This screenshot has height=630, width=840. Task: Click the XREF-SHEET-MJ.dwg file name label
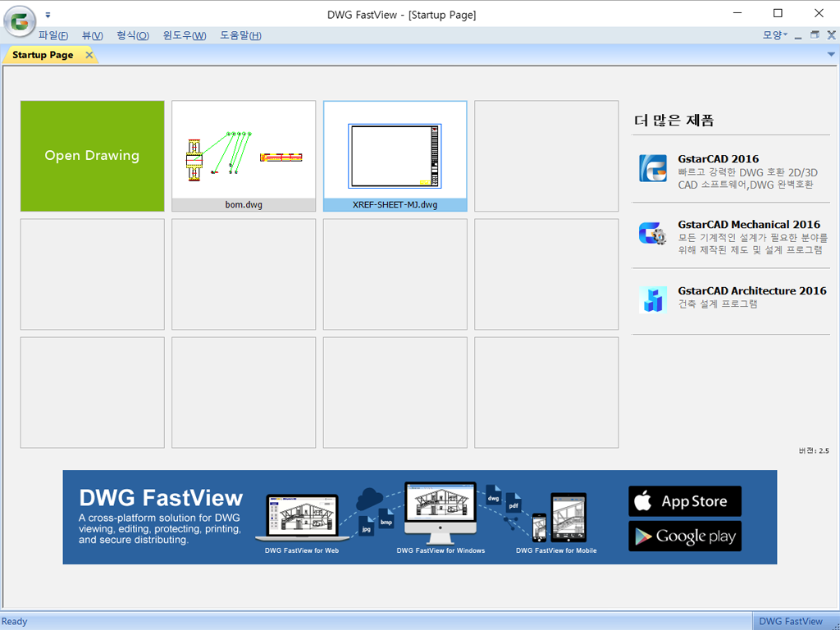[395, 204]
